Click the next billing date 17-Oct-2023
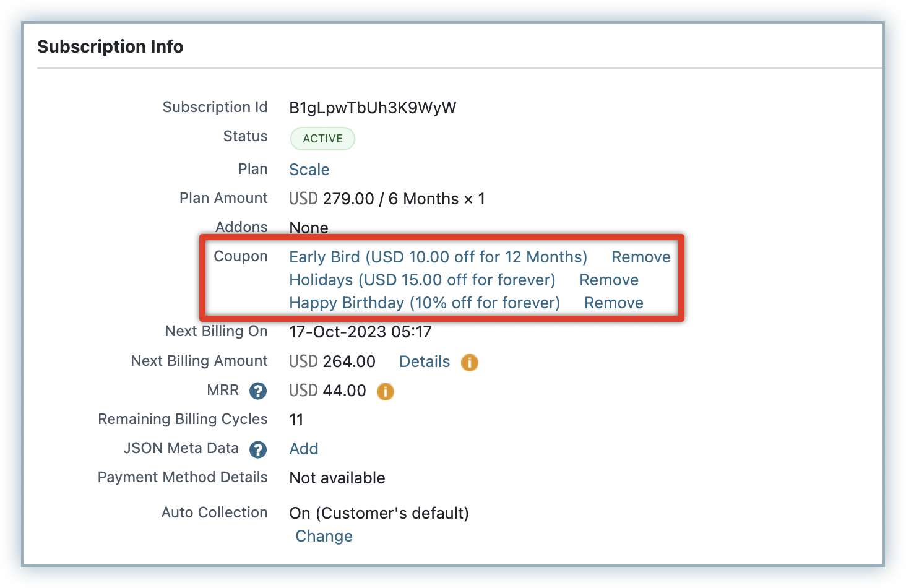 point(360,332)
